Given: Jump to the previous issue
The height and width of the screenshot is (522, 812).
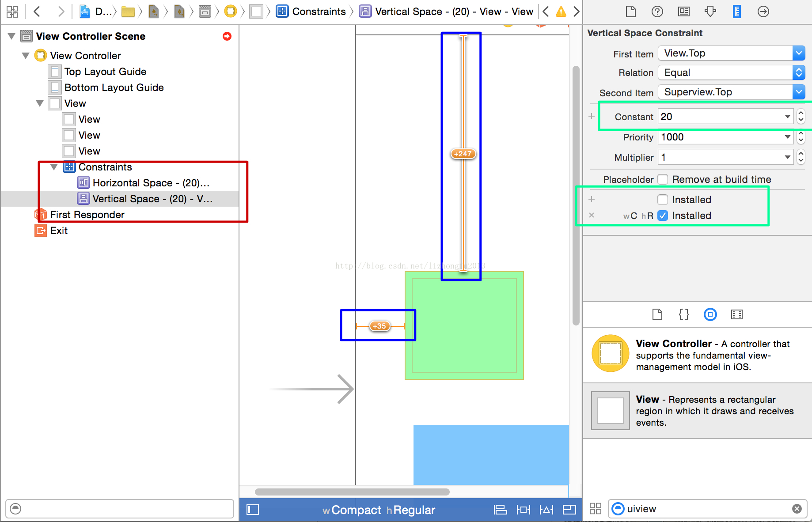Looking at the screenshot, I should tap(546, 11).
